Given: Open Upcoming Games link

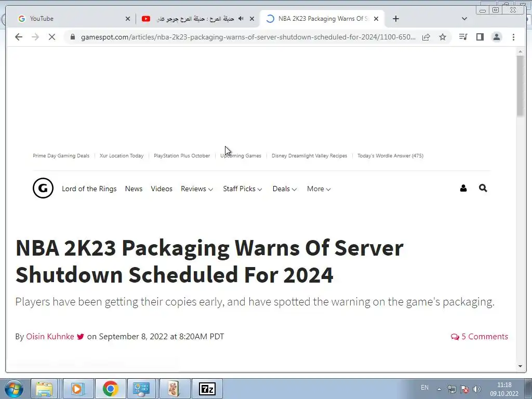Looking at the screenshot, I should (x=241, y=156).
